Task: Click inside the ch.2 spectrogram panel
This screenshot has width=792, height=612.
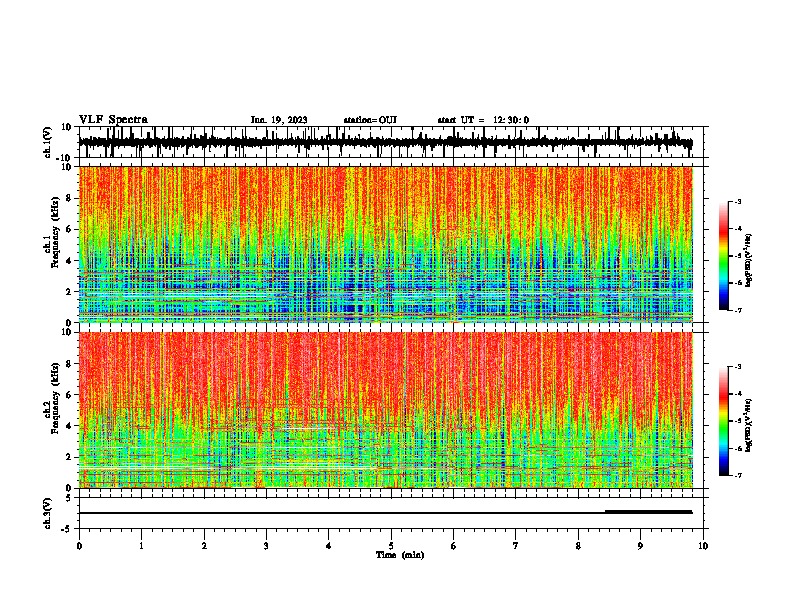Action: (386, 410)
